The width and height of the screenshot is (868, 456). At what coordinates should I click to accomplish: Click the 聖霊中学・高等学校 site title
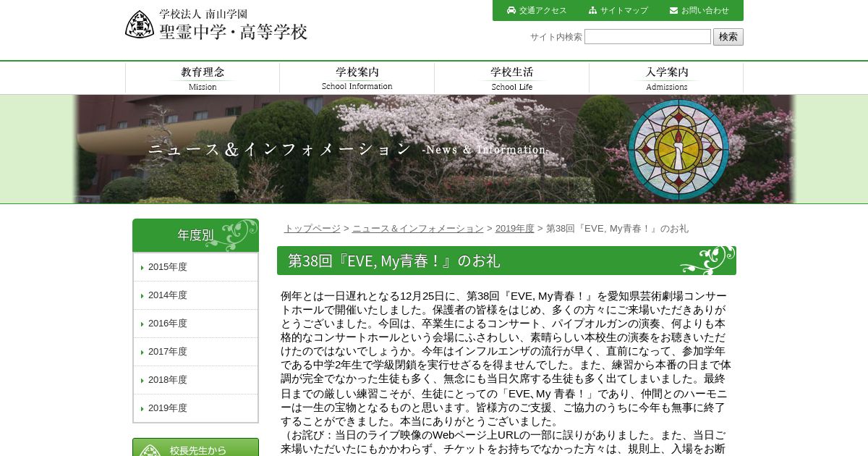(234, 32)
